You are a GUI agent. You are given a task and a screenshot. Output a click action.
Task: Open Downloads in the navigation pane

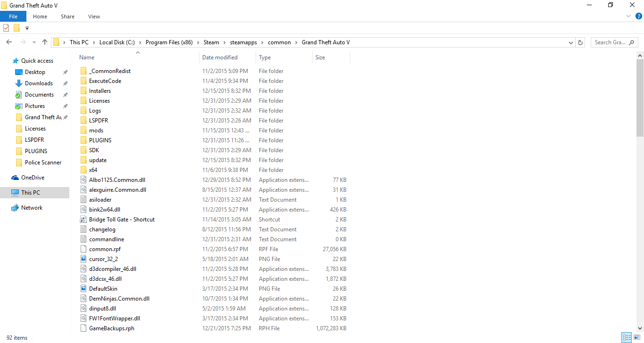point(39,83)
